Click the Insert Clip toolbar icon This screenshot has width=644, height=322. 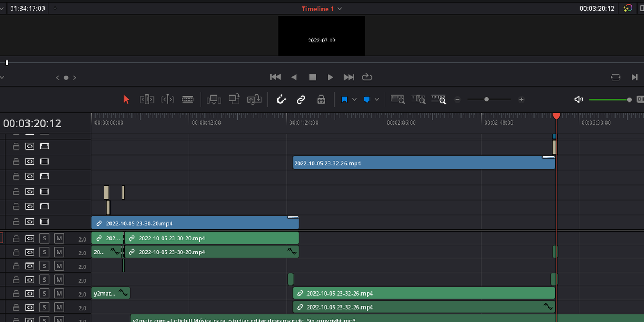click(214, 99)
